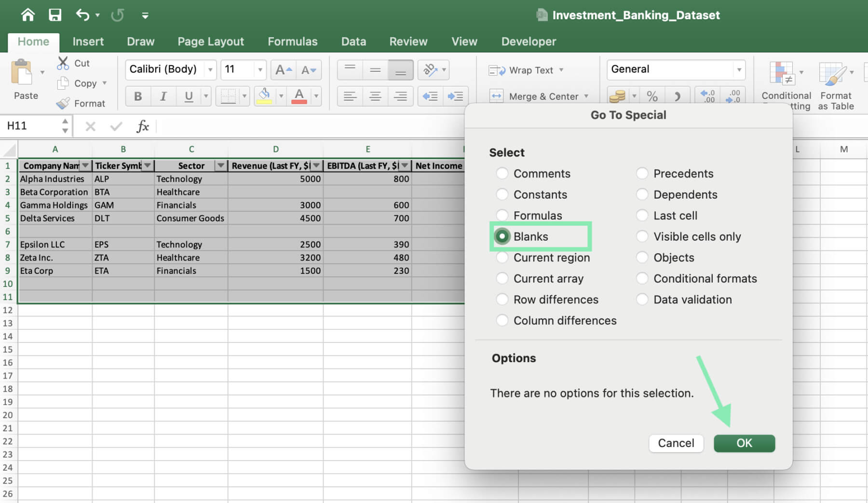Open the Review ribbon tab
This screenshot has height=503, width=868.
click(x=408, y=41)
